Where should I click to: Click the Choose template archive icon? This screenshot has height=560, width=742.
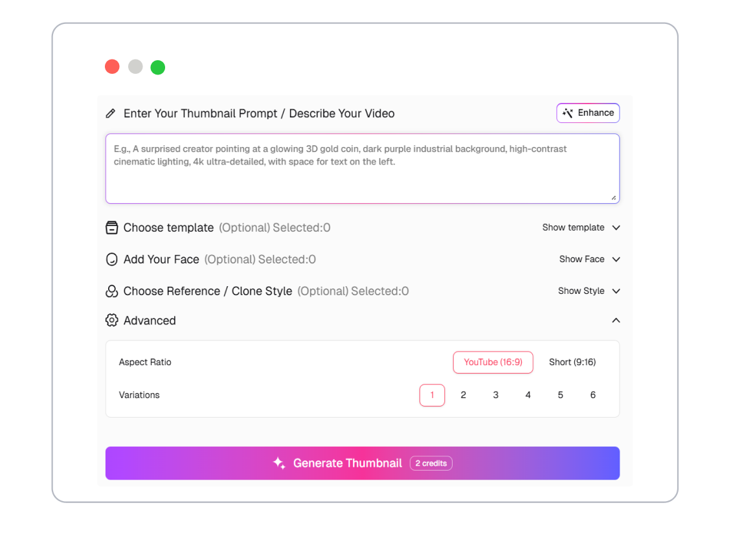point(111,227)
